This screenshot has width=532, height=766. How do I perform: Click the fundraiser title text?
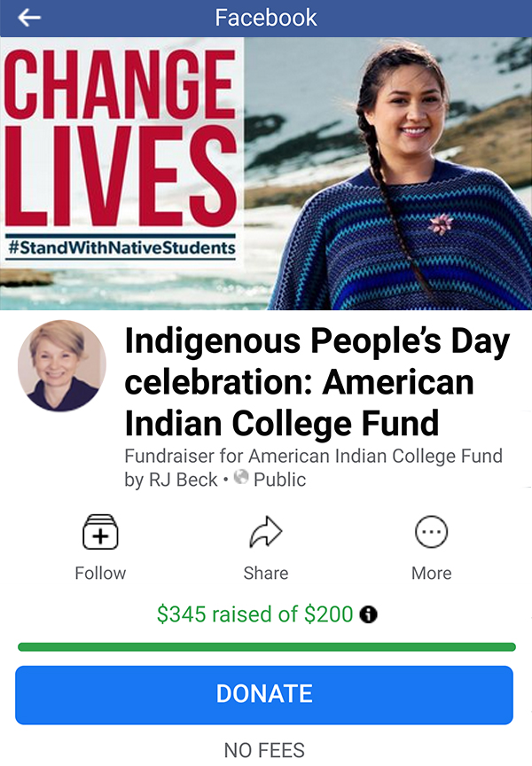point(317,381)
